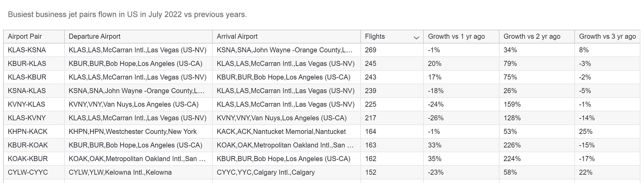The image size is (644, 183).
Task: Click the KHPN-KACK airport pair cell
Action: (x=34, y=131)
